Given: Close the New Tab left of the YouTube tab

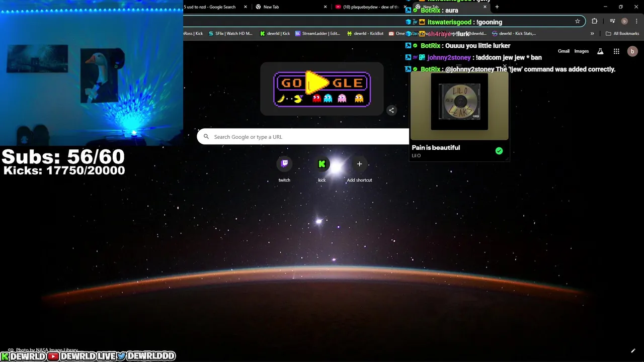Looking at the screenshot, I should pyautogui.click(x=325, y=7).
